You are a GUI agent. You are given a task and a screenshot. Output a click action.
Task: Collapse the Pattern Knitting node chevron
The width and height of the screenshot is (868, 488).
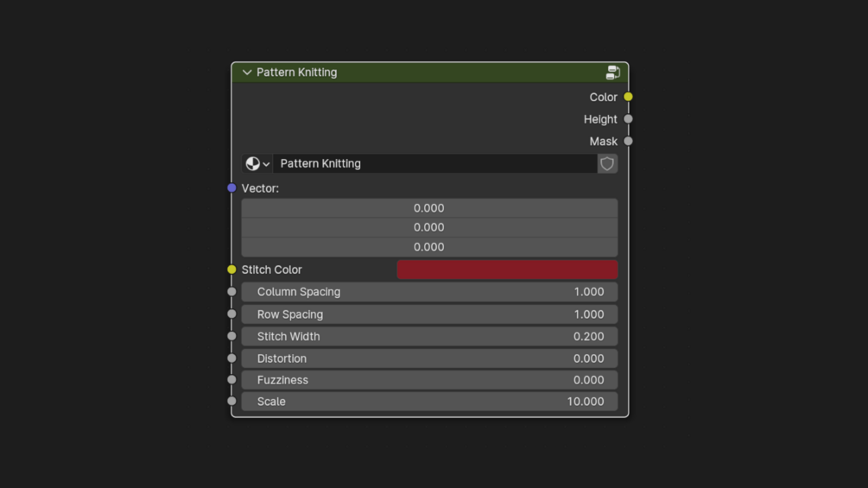247,73
